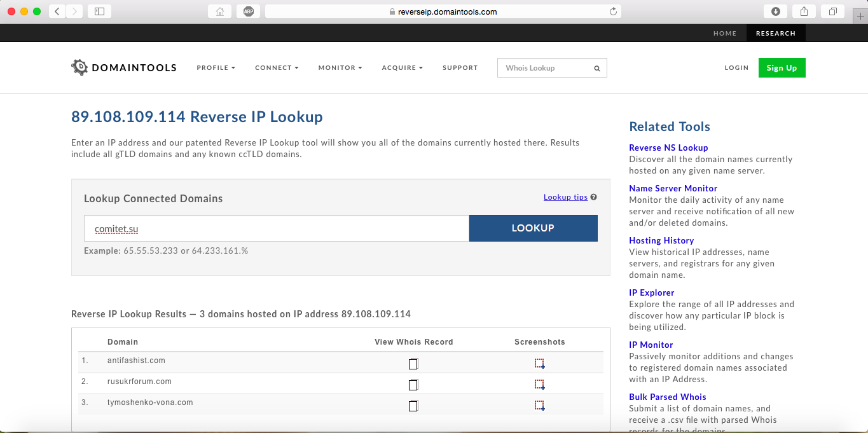
Task: Open screenshots for antifashist.com
Action: 539,364
